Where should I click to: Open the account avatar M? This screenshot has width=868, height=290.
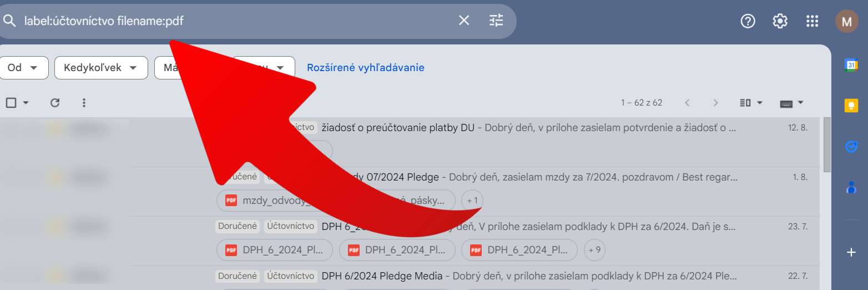pos(846,22)
